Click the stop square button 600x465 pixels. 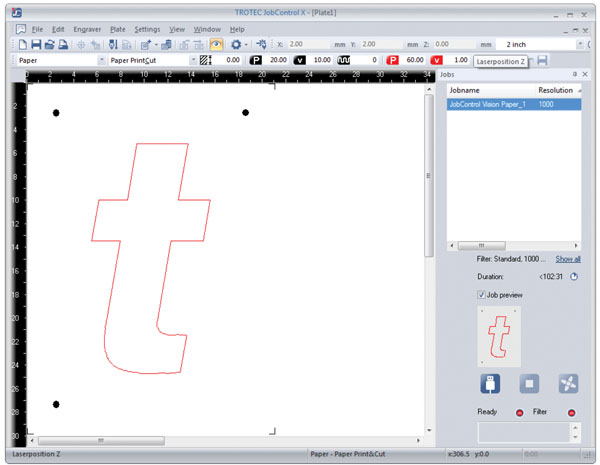pyautogui.click(x=529, y=383)
